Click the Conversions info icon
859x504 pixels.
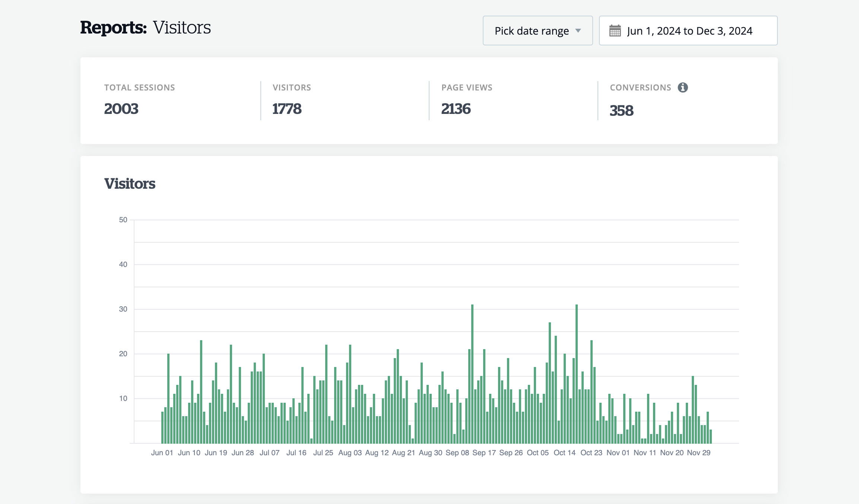(x=682, y=87)
